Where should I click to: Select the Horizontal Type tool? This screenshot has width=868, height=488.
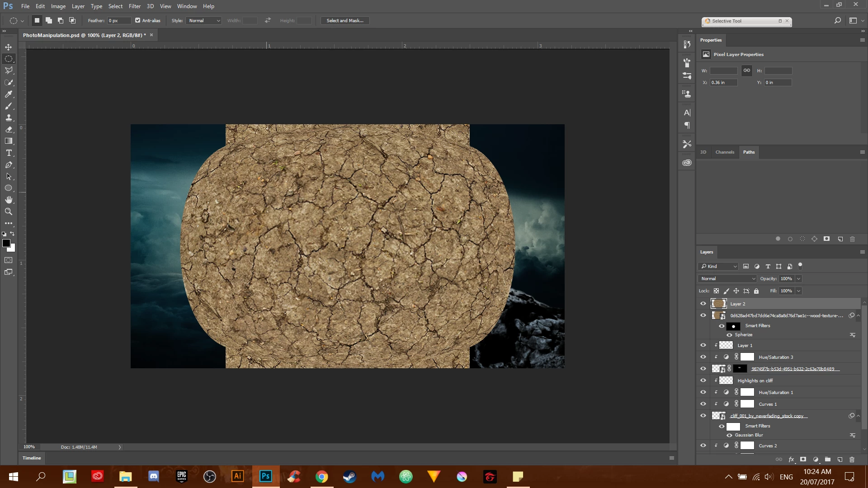pos(9,153)
